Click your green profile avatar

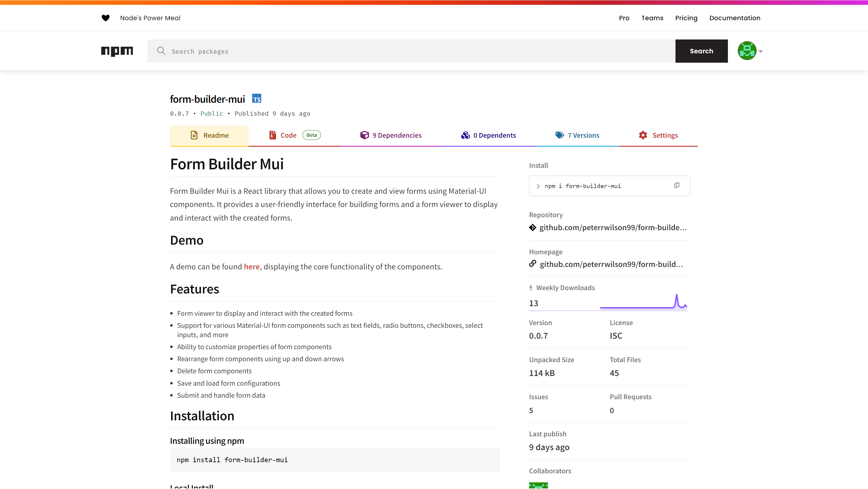tap(747, 51)
